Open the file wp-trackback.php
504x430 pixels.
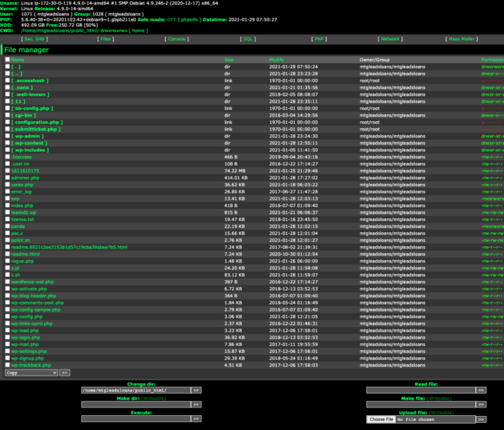pyautogui.click(x=31, y=366)
